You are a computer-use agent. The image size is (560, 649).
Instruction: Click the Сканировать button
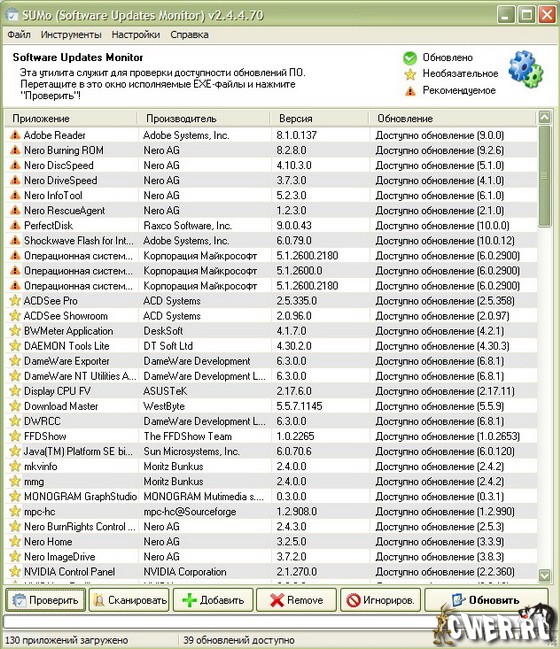(129, 600)
